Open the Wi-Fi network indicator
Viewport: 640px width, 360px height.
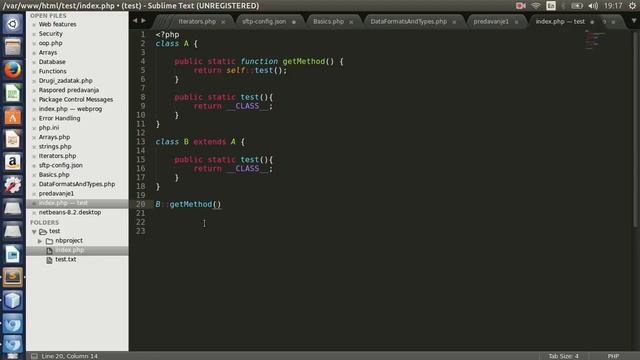pos(536,6)
